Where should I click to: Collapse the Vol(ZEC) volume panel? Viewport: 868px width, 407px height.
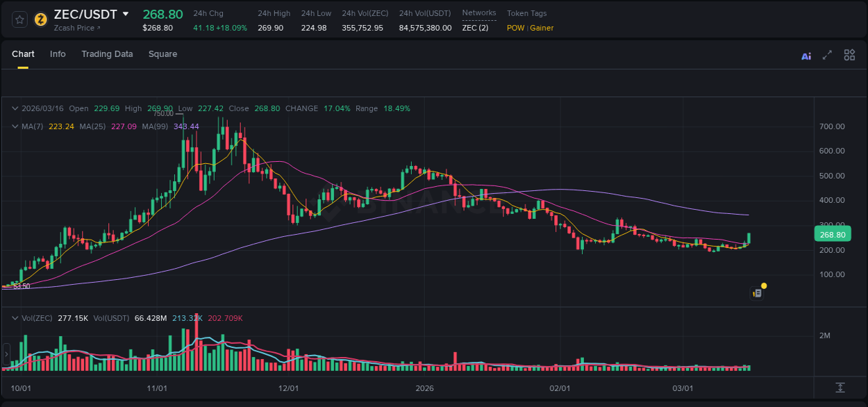click(14, 317)
